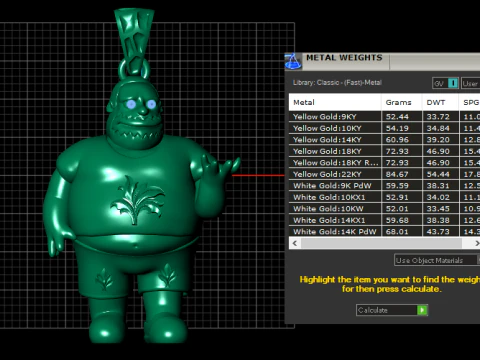Select the Yellow Gold:18KY R... row
Viewport: 480px width, 360px height.
click(385, 163)
